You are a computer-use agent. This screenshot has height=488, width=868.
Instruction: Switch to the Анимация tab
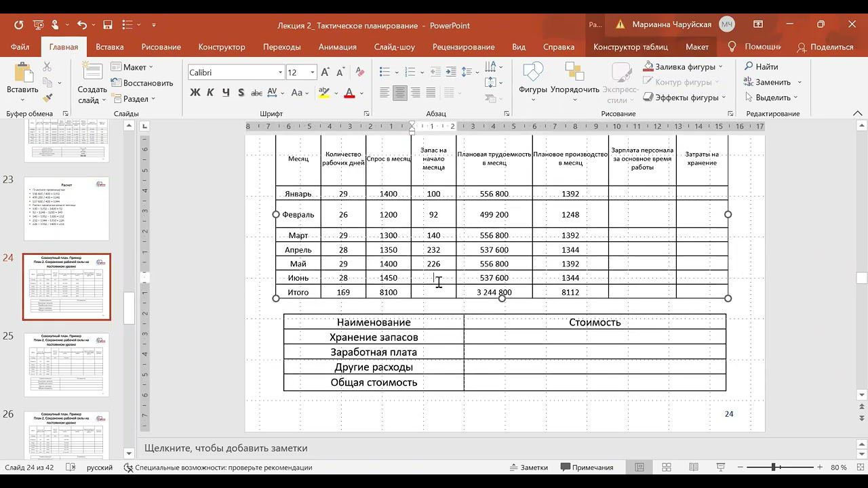tap(337, 47)
